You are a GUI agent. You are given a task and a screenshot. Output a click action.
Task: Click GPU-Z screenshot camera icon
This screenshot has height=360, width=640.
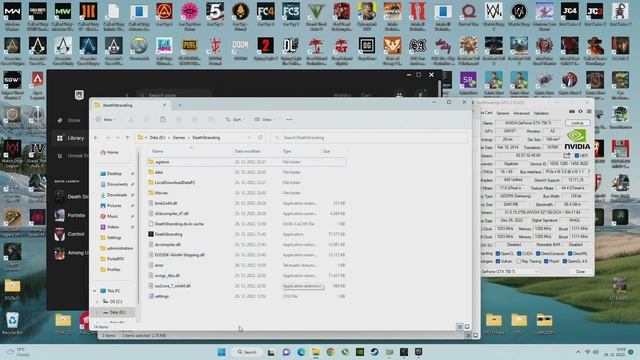572,111
